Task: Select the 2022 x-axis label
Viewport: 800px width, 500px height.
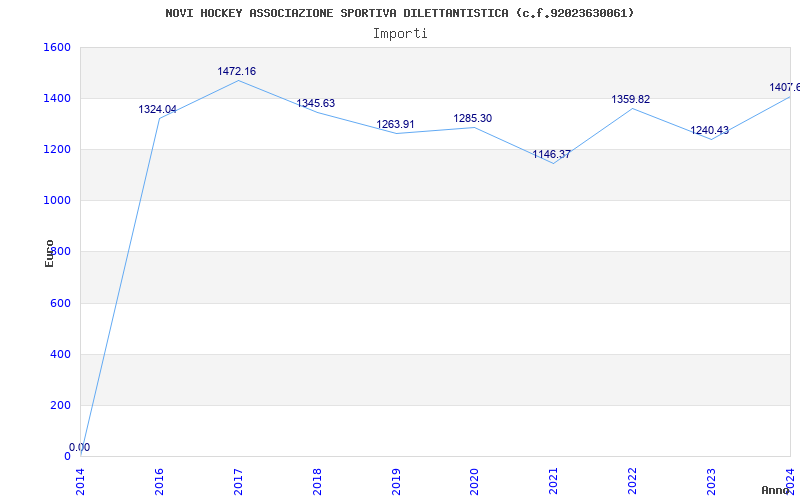Action: tap(633, 481)
